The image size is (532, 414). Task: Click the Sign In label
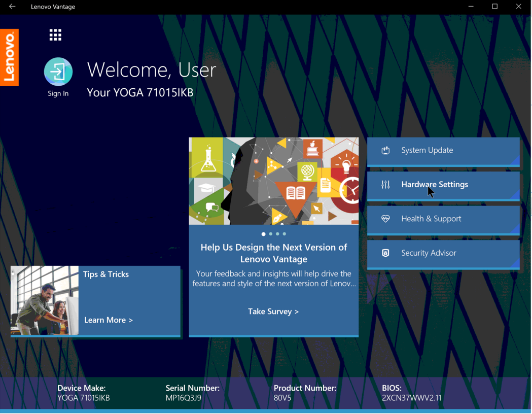(x=58, y=94)
